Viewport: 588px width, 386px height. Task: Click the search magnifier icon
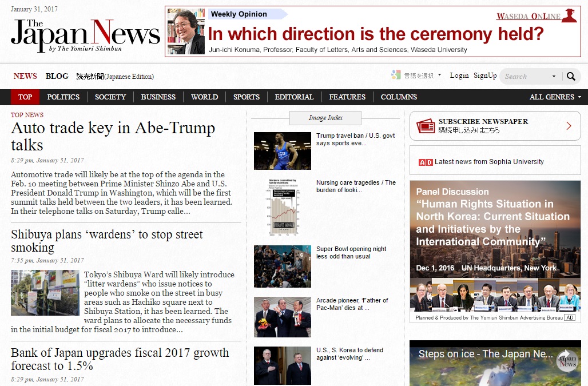tap(571, 77)
